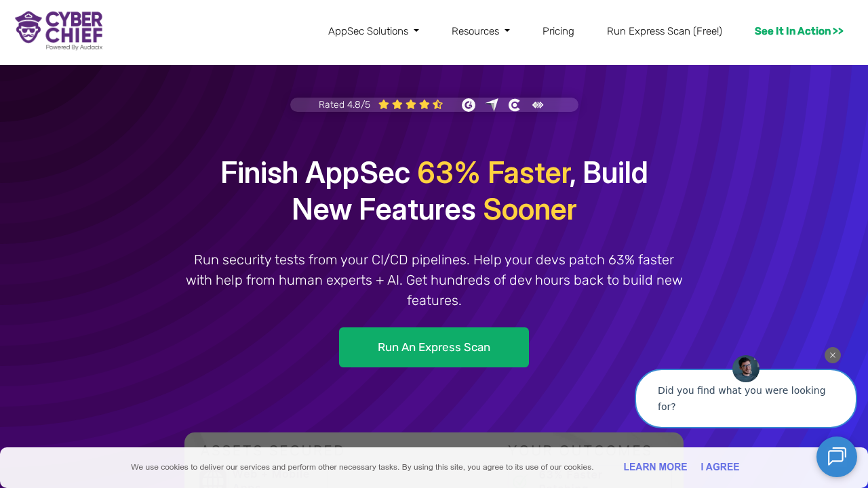Click See It In Action link

(x=799, y=31)
